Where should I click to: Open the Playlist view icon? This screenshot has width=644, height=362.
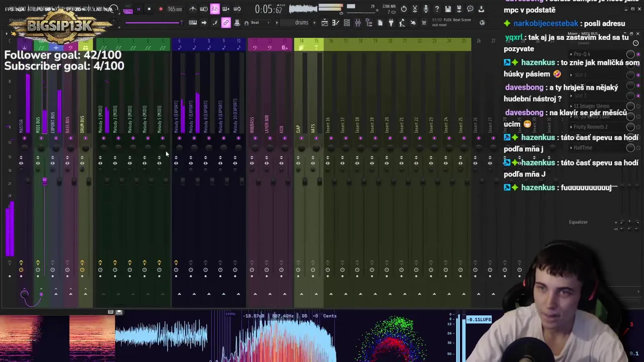[x=325, y=23]
